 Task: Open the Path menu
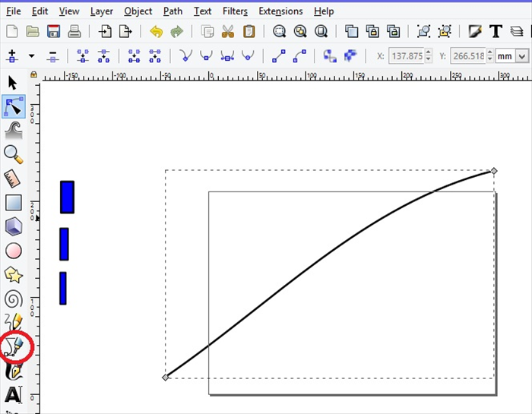click(173, 11)
